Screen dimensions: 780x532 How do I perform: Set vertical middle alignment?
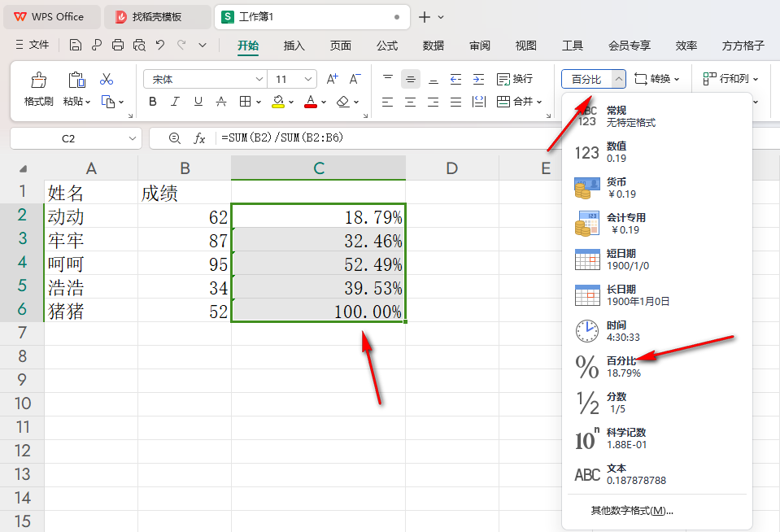coord(411,79)
